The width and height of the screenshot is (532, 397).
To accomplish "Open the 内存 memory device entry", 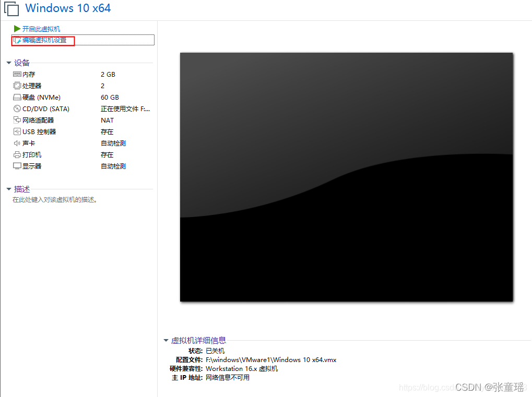I will pyautogui.click(x=29, y=74).
